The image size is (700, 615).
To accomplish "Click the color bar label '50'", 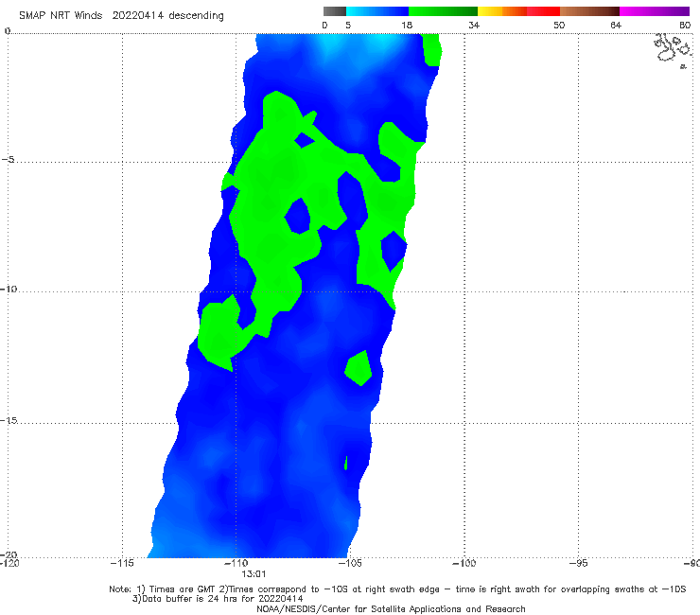I will point(559,26).
